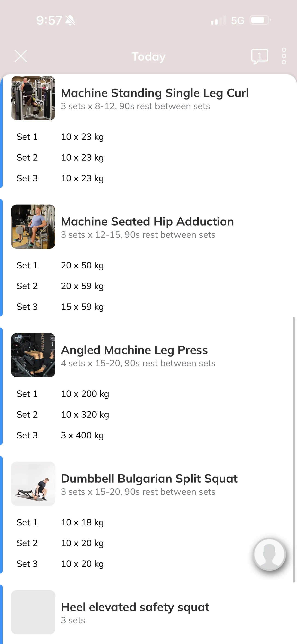Click the vertical scrollbar on the right edge
This screenshot has width=297, height=644.
(294, 450)
